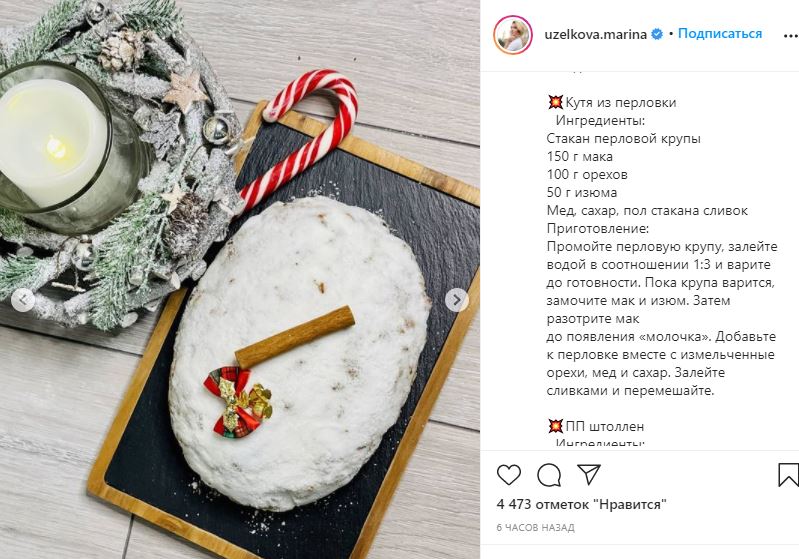The width and height of the screenshot is (799, 559).
Task: Click the red explosion emoji before Кутя
Action: 555,102
